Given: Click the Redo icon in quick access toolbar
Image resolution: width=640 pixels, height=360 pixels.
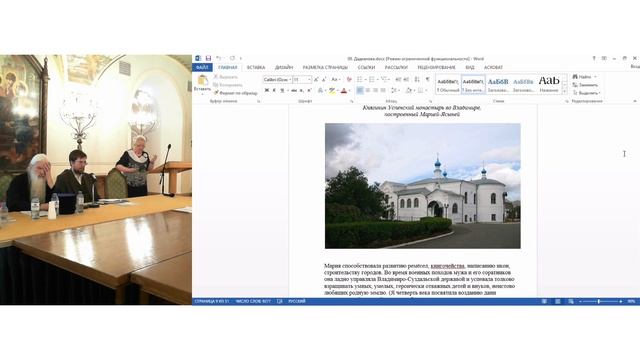Looking at the screenshot, I should (x=232, y=58).
